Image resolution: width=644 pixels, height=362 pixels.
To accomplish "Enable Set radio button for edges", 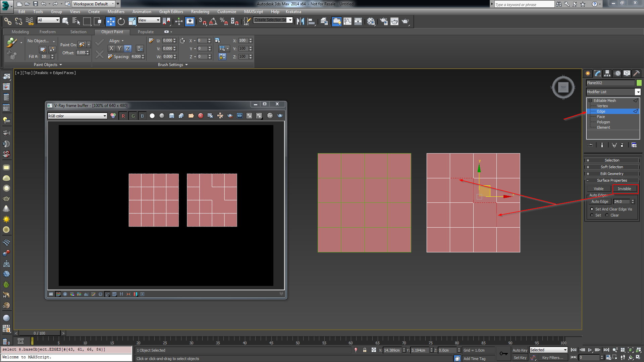I will click(592, 215).
